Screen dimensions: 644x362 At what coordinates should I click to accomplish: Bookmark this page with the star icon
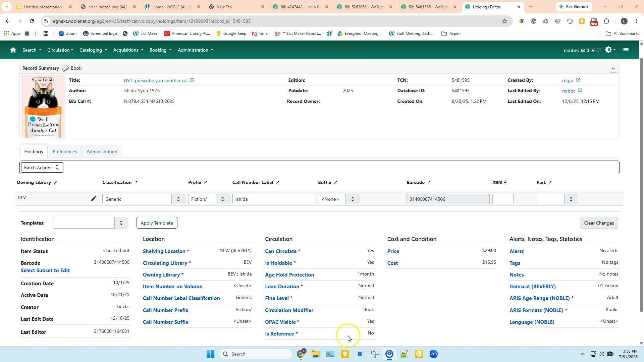(x=504, y=21)
